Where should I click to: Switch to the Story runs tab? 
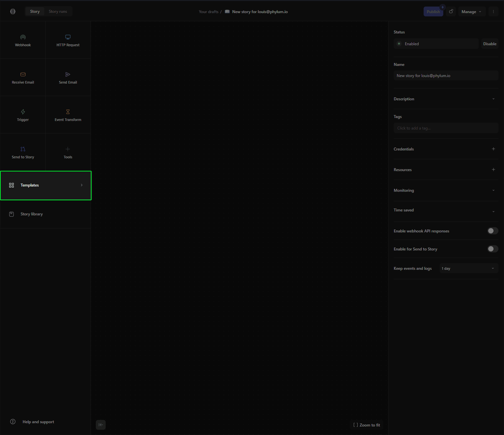pos(58,11)
